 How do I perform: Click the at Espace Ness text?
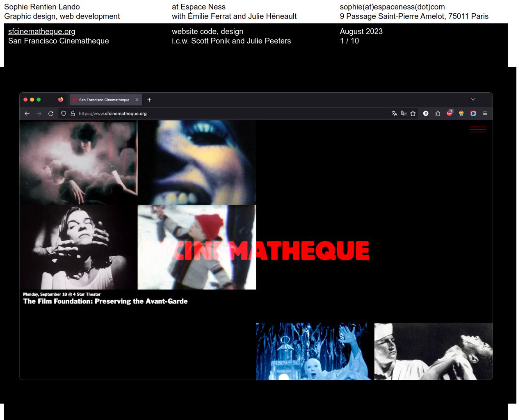coord(199,7)
